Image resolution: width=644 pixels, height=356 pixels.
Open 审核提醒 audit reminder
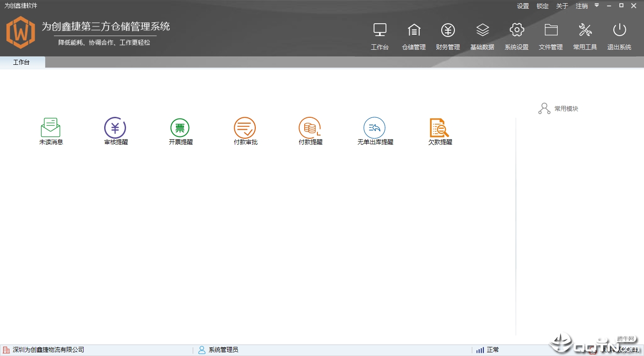coord(116,132)
